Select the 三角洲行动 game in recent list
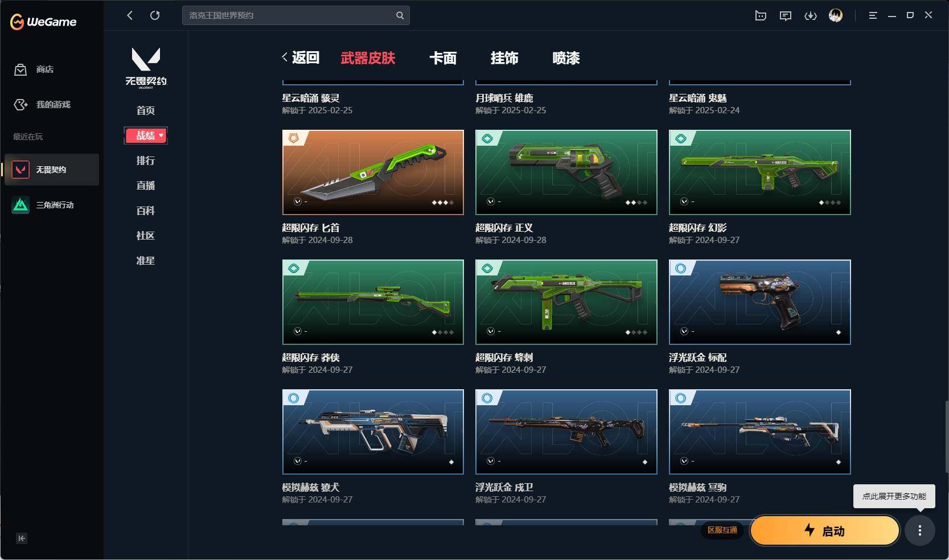 pyautogui.click(x=52, y=205)
